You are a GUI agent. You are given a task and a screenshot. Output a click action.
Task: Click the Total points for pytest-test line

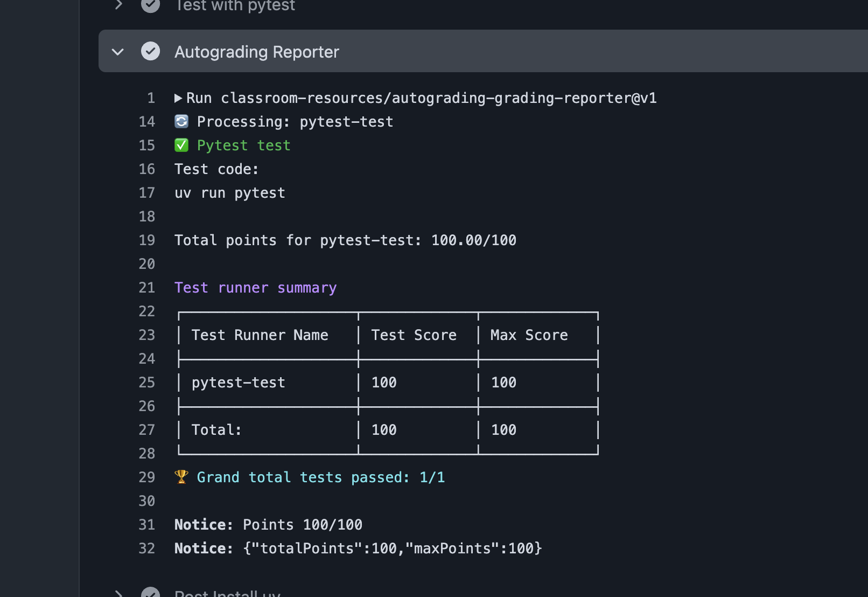(345, 240)
